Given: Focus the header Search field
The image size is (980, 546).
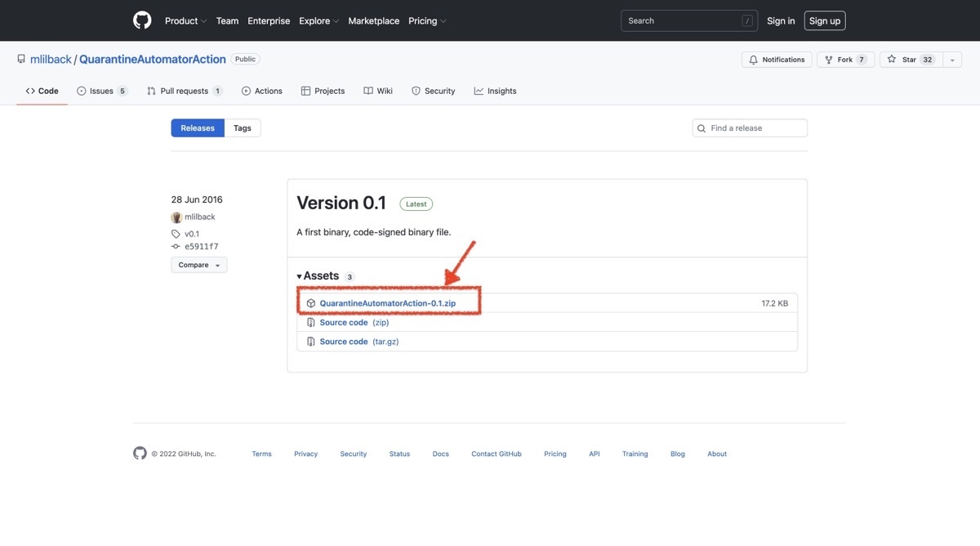Looking at the screenshot, I should [x=689, y=21].
